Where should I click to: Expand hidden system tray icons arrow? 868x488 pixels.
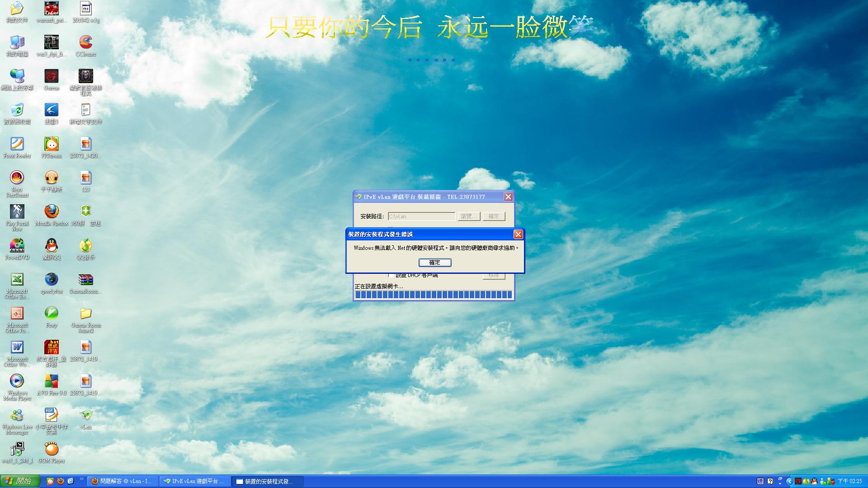(x=789, y=481)
